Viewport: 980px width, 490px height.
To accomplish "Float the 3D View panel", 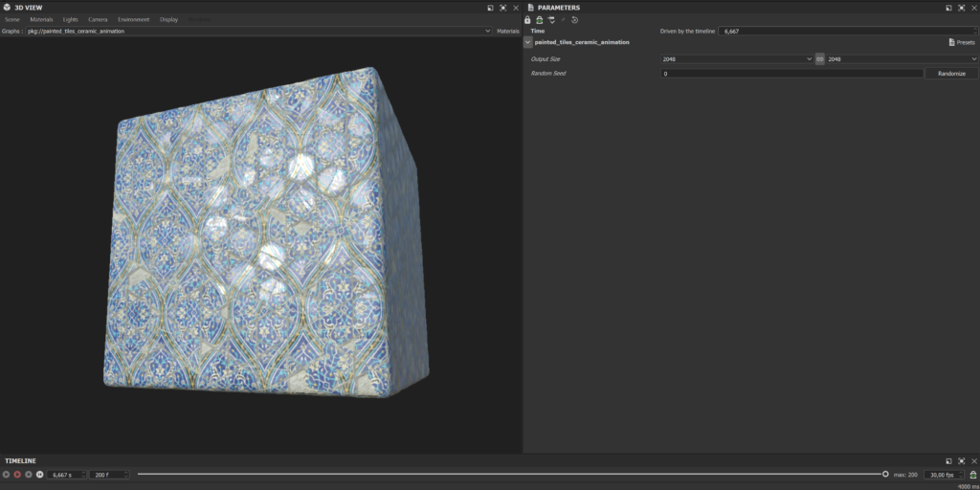I will coord(490,8).
